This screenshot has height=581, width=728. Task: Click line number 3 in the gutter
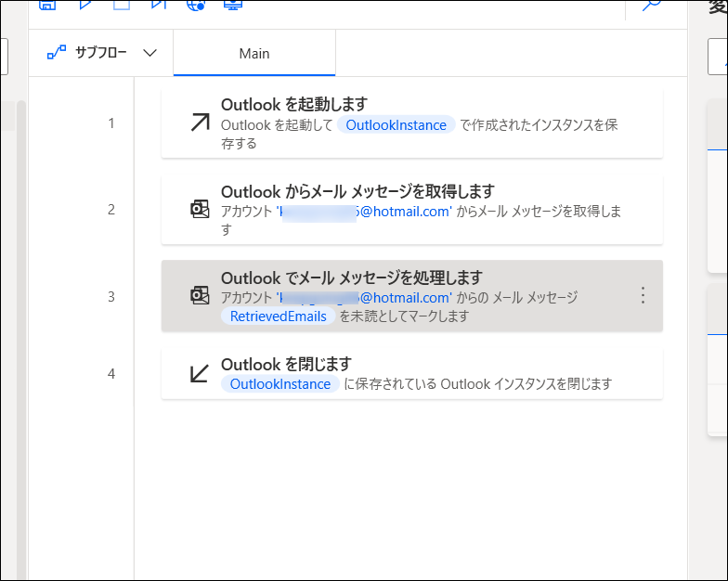point(111,297)
